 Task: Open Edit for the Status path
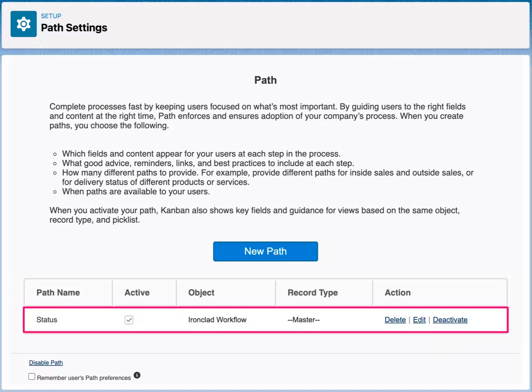tap(419, 320)
